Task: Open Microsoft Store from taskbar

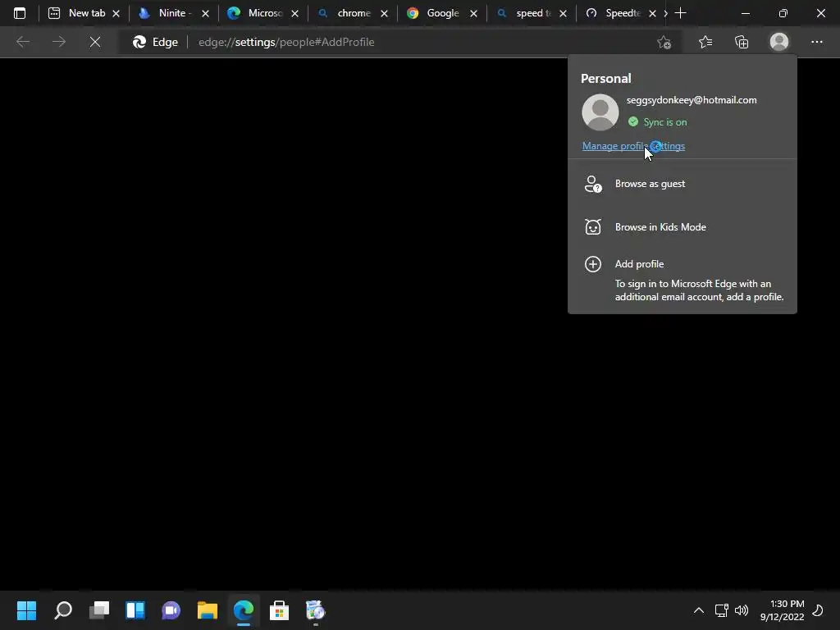Action: 279,610
